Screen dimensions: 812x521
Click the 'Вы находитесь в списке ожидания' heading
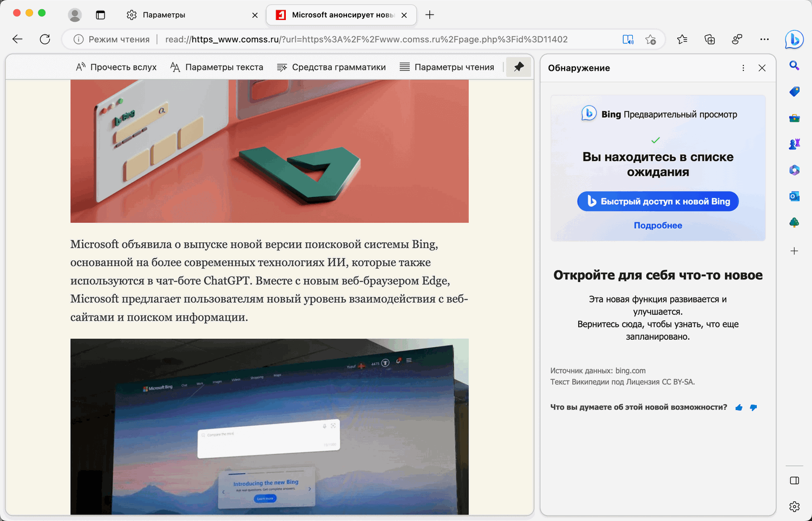pos(658,164)
